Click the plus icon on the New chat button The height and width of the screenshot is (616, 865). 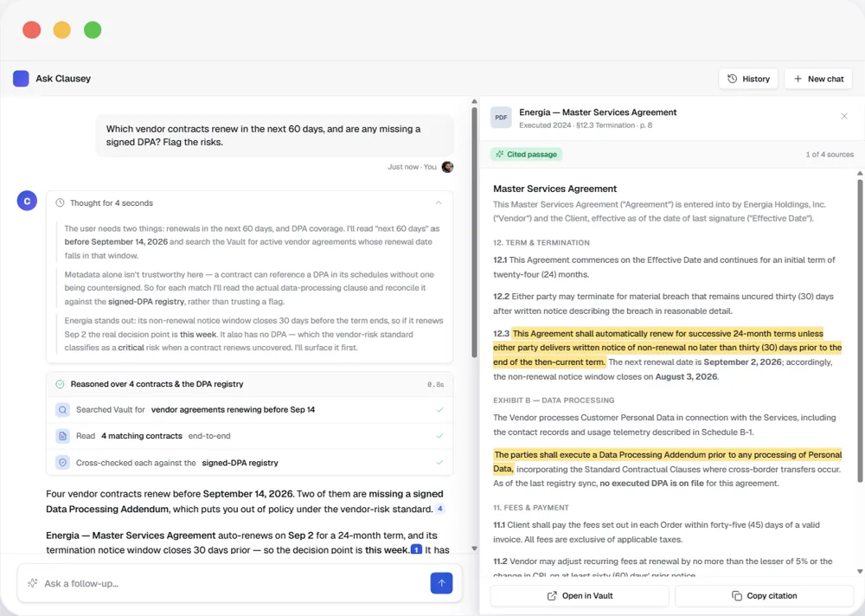pos(798,79)
